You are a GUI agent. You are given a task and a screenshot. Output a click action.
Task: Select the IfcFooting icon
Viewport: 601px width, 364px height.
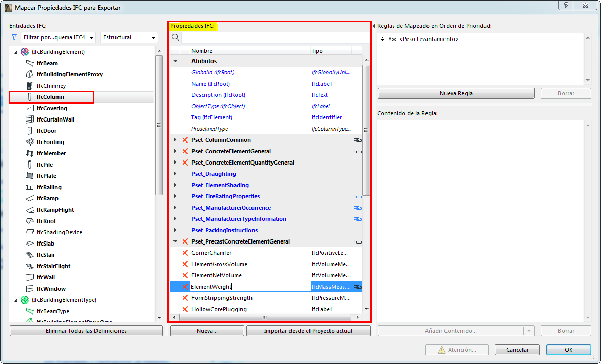coord(30,142)
